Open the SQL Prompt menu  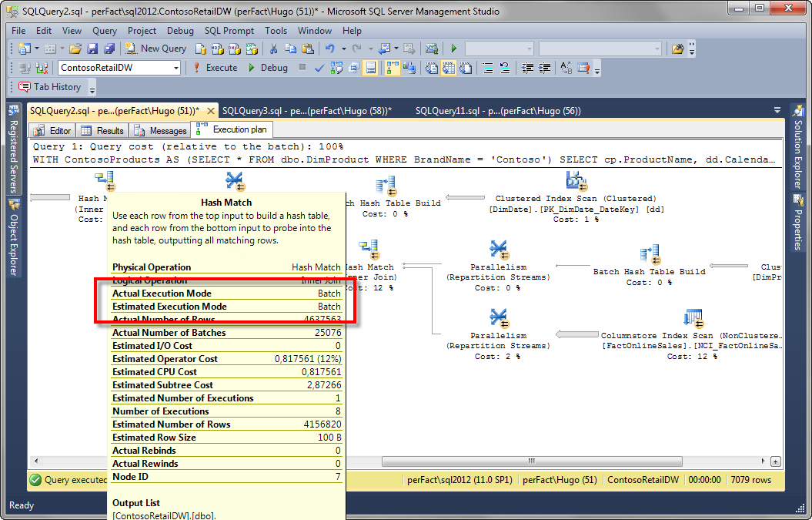click(x=229, y=31)
